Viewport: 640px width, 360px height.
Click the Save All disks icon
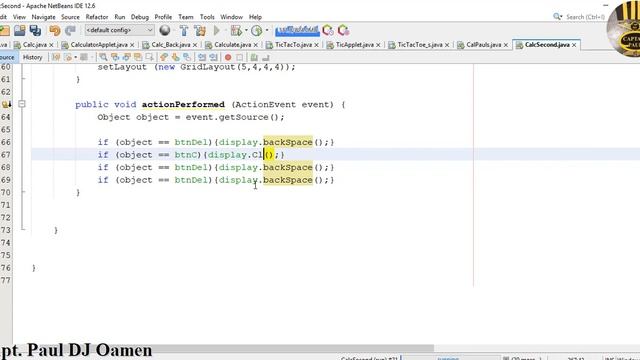35,30
